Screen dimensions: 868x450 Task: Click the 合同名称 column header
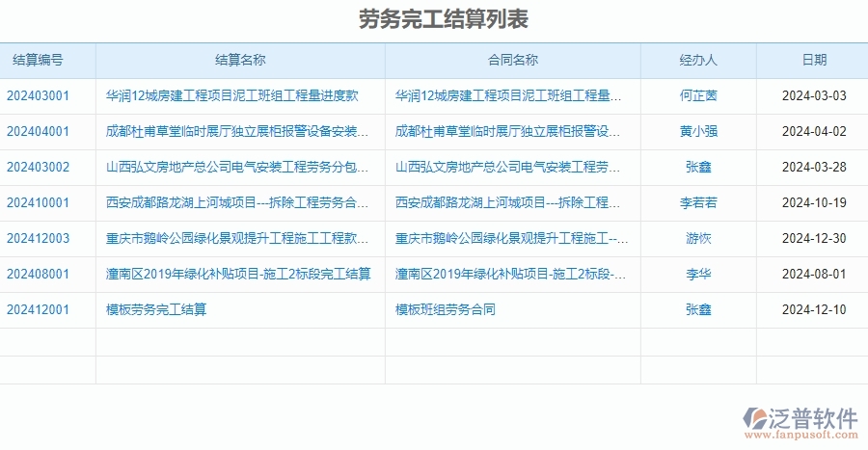click(512, 60)
